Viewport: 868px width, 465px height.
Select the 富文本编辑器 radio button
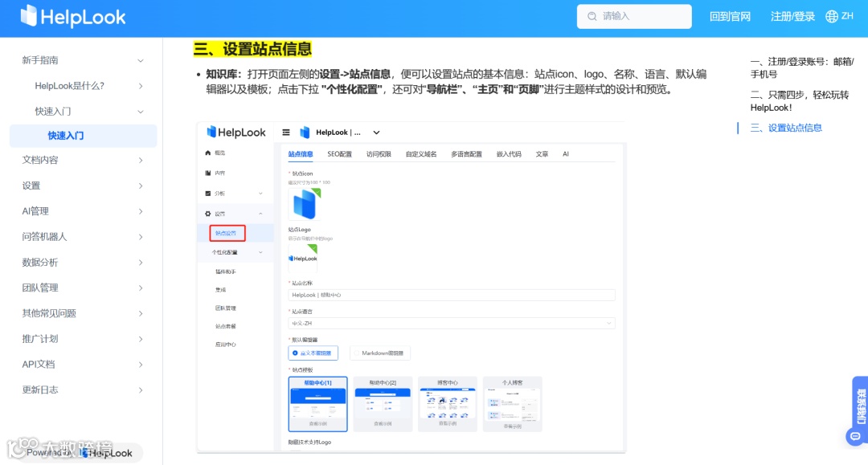point(295,353)
